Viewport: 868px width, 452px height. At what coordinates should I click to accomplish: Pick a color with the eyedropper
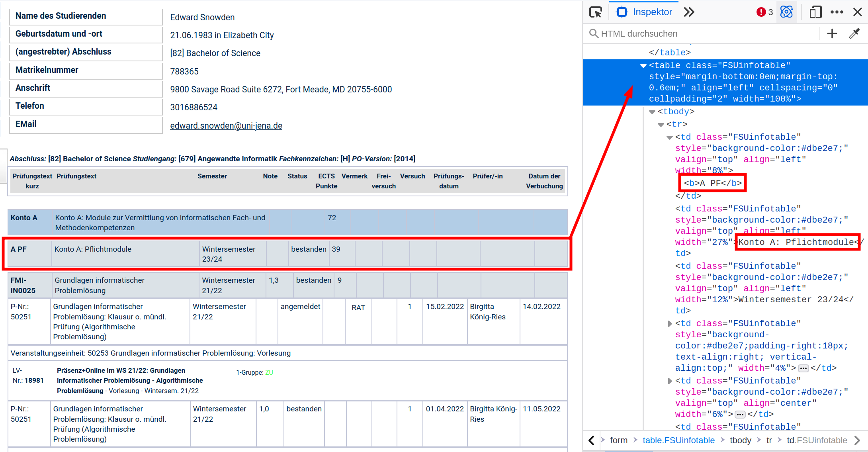click(x=854, y=33)
